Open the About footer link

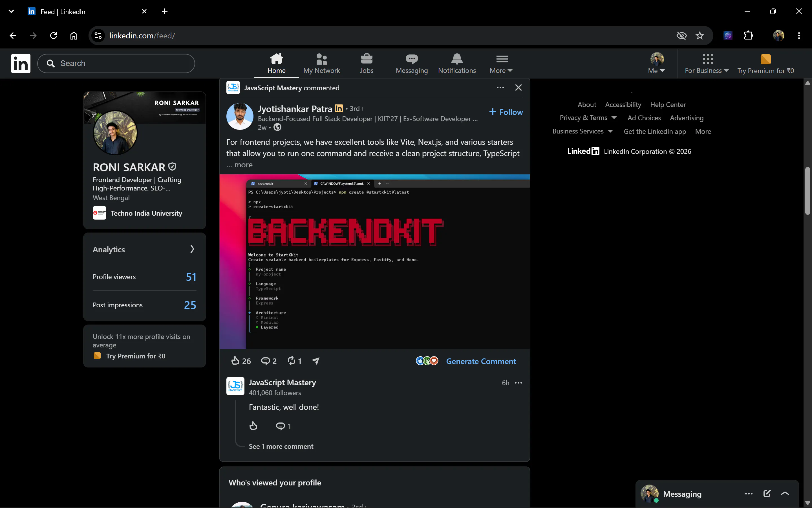(x=587, y=105)
